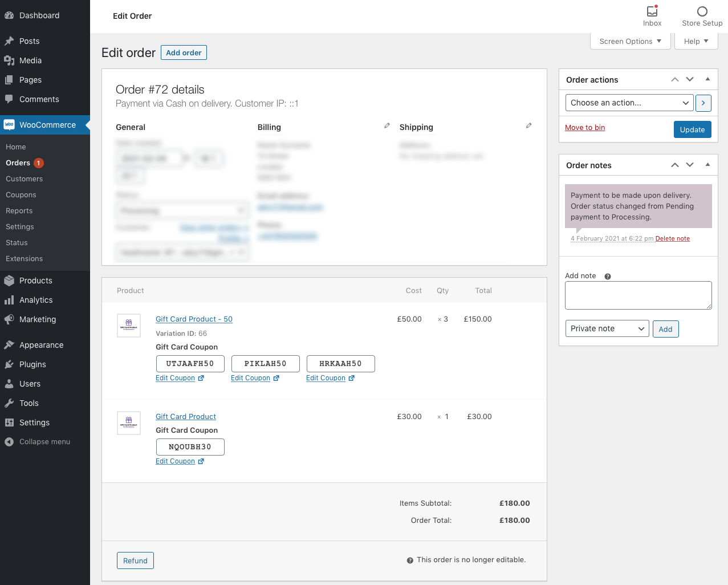Click the Update button to save the order
This screenshot has width=728, height=585.
coord(692,129)
